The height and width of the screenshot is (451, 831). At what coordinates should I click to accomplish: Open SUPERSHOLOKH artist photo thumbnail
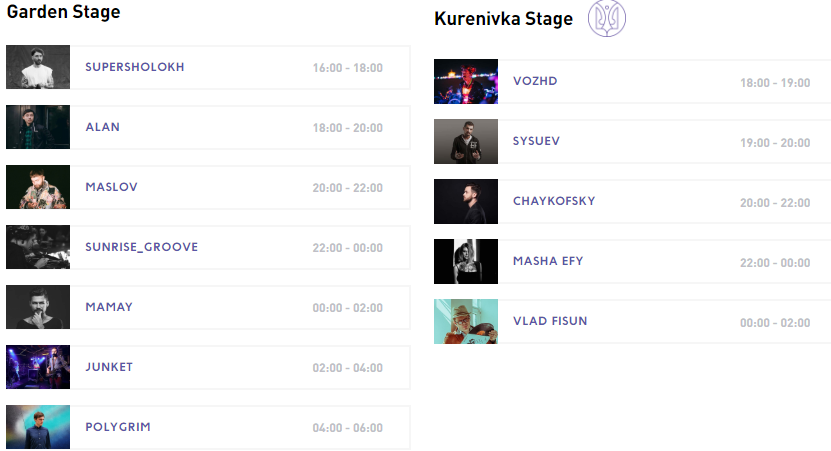coord(38,67)
